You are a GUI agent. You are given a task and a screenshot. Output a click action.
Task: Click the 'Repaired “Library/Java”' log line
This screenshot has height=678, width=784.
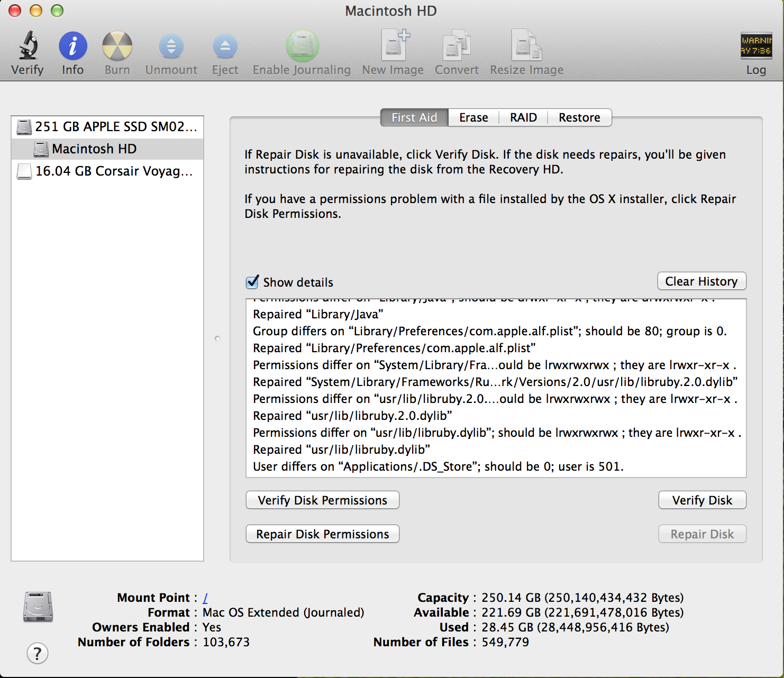pos(318,314)
